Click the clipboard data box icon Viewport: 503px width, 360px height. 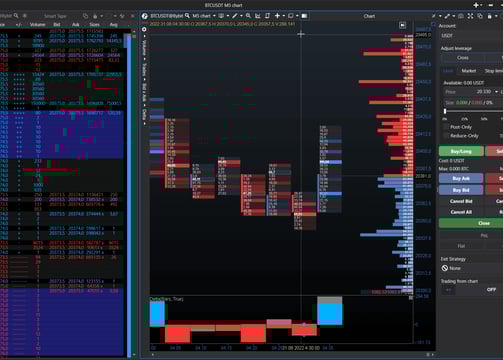(267, 16)
